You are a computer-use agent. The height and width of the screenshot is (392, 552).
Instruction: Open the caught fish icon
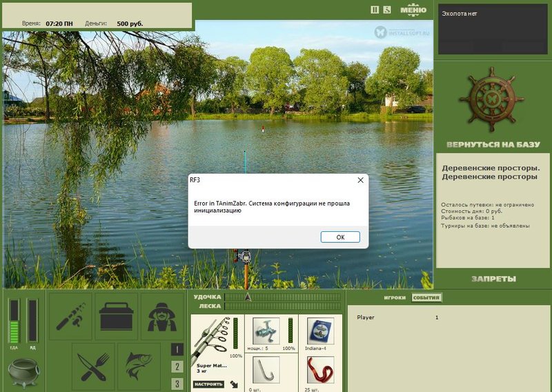(139, 366)
